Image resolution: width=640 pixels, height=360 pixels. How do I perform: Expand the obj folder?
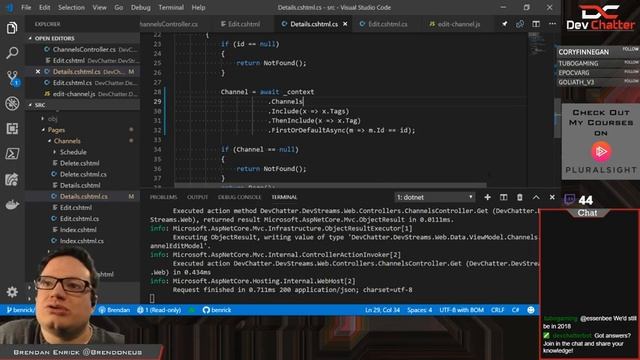[53, 119]
